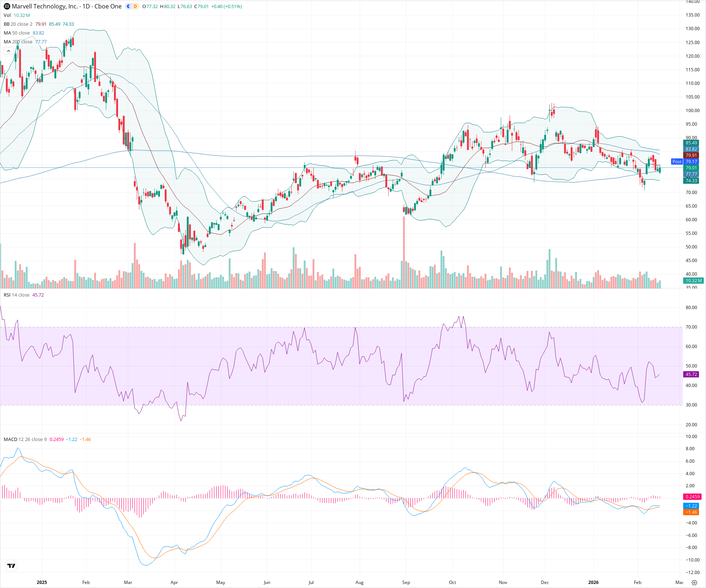Select the RSI 14 close indicator label

pos(16,295)
